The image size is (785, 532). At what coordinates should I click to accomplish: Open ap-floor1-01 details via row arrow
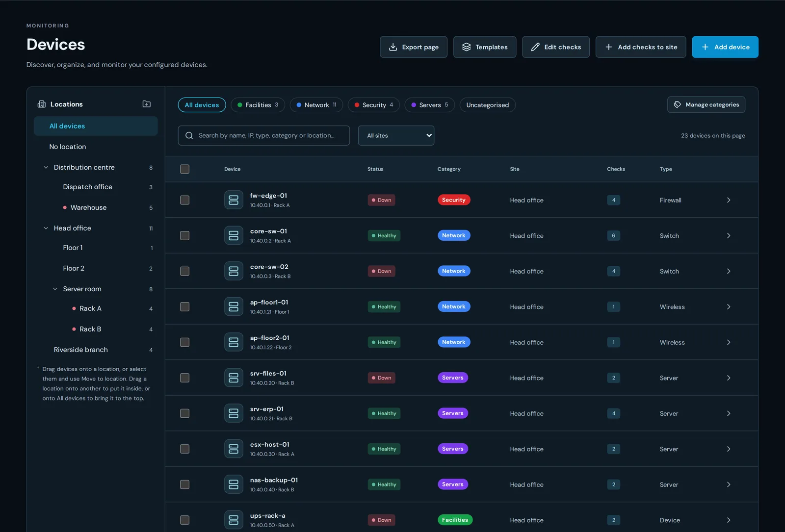click(x=729, y=306)
